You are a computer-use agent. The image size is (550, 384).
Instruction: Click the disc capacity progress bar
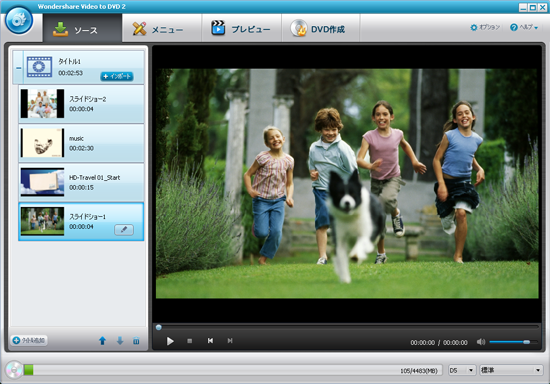pos(233,370)
